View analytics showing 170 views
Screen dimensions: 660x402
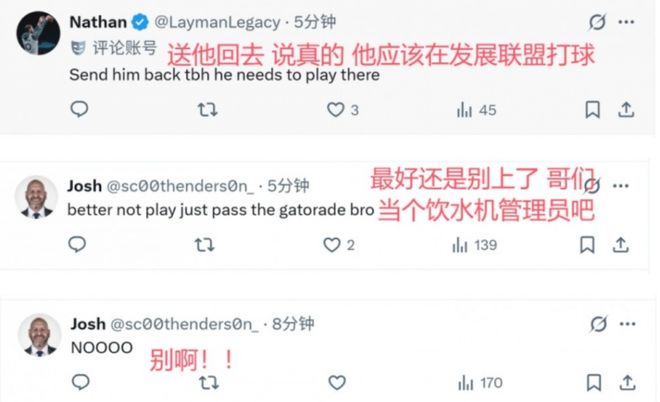tap(480, 383)
